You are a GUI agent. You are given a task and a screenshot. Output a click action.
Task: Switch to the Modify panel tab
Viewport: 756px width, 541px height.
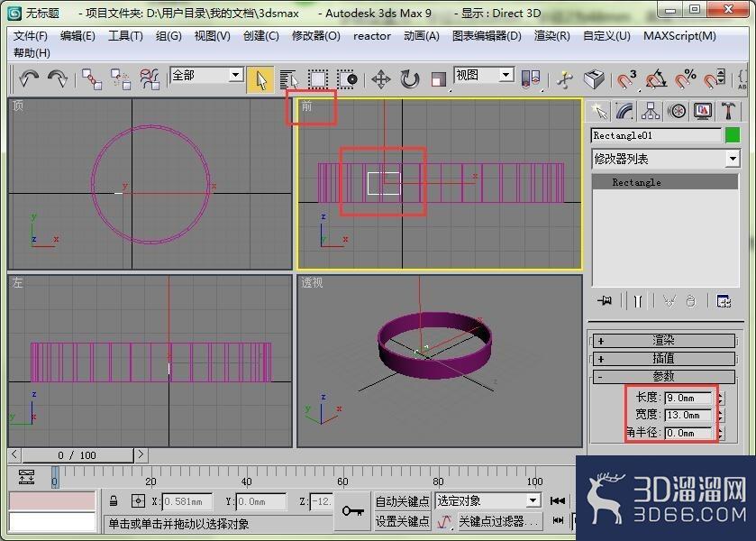point(624,112)
